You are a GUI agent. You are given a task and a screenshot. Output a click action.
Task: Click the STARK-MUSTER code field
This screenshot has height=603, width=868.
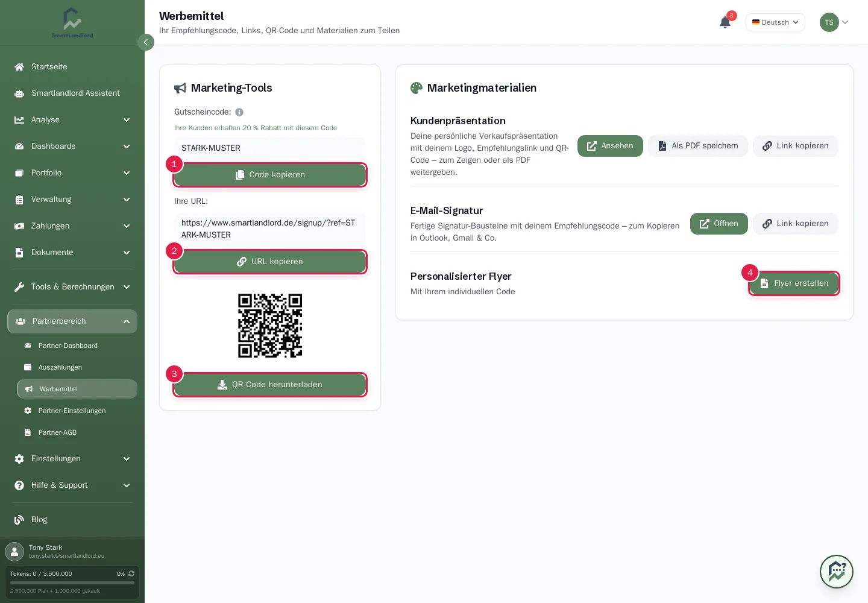pyautogui.click(x=270, y=148)
